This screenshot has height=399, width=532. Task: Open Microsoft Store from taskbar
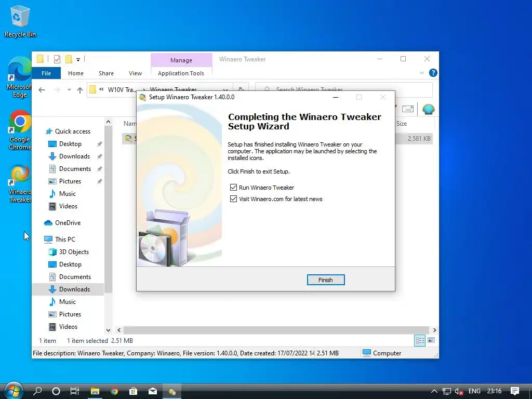click(134, 391)
